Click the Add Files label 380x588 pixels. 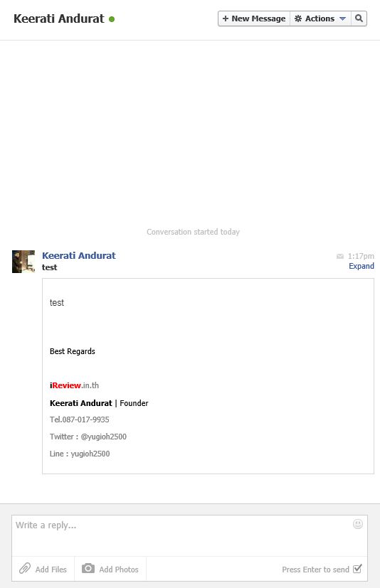coord(51,570)
